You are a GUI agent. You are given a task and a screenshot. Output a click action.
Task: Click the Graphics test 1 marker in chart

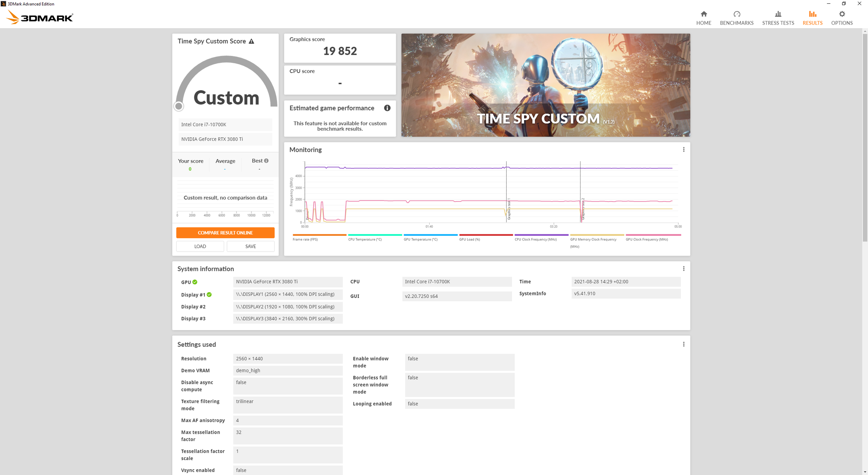coord(509,209)
